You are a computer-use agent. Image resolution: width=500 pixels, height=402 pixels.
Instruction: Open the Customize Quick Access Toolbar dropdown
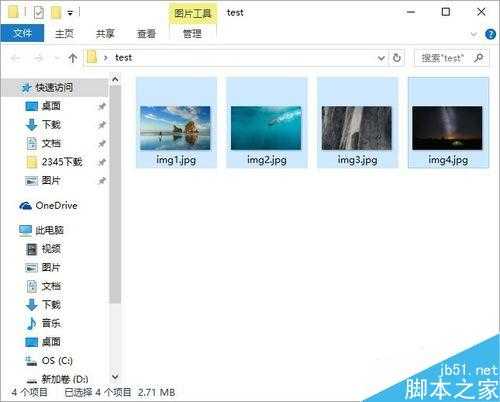pyautogui.click(x=70, y=13)
